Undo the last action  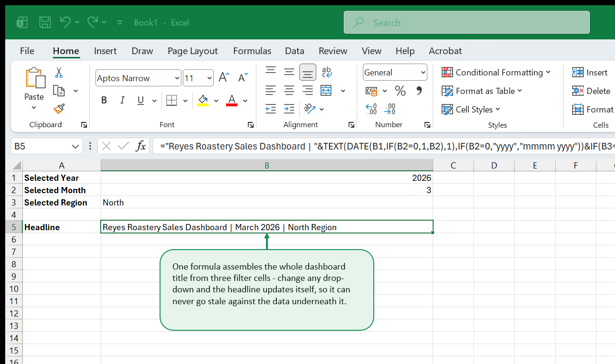point(66,22)
